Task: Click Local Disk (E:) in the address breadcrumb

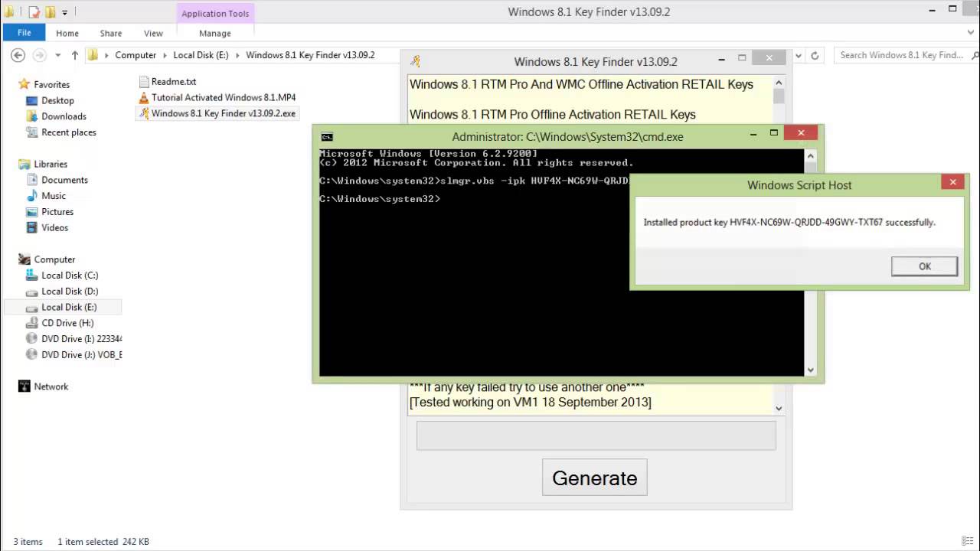Action: [201, 55]
